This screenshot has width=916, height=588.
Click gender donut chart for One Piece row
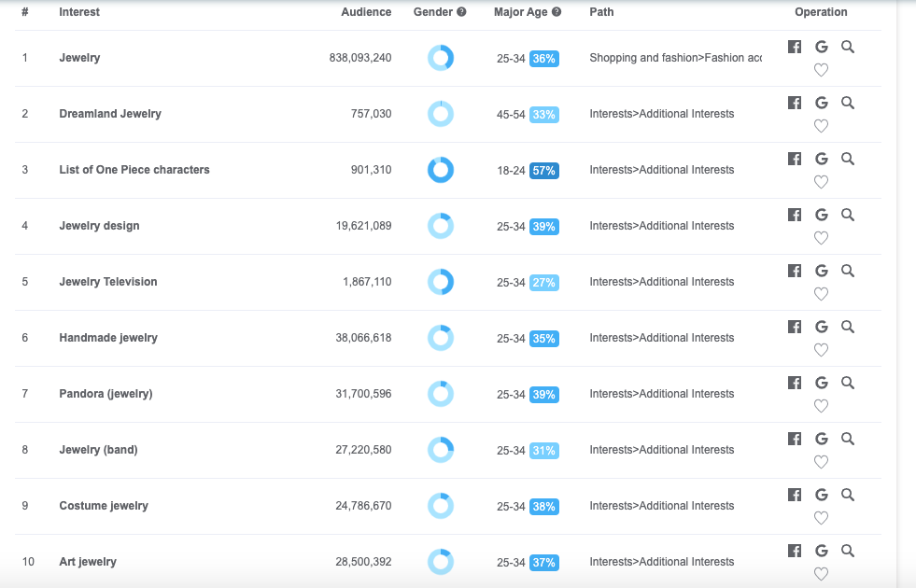click(x=441, y=170)
